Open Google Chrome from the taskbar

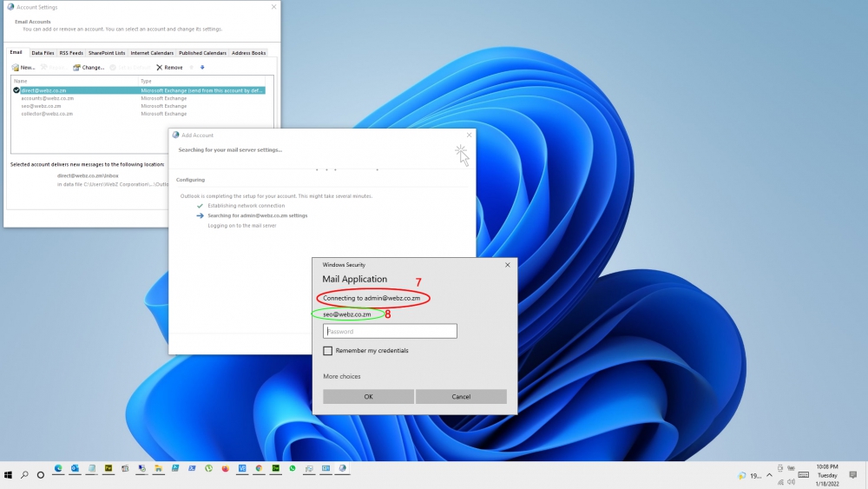259,468
